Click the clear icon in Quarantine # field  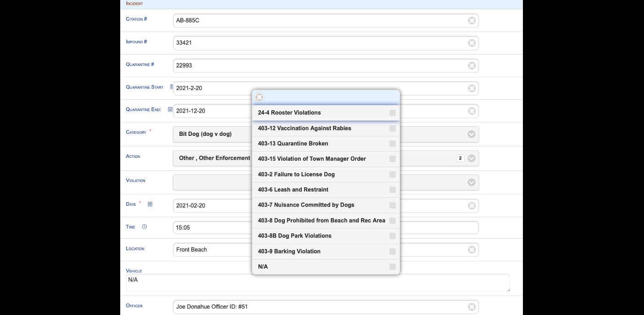[472, 66]
